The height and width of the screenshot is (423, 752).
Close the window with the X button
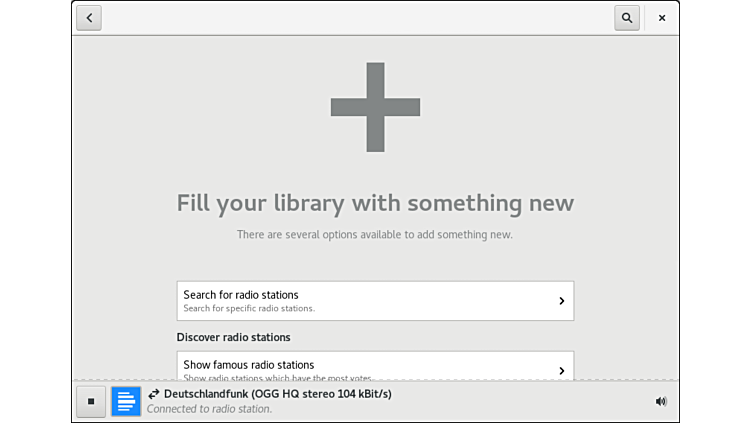[662, 18]
